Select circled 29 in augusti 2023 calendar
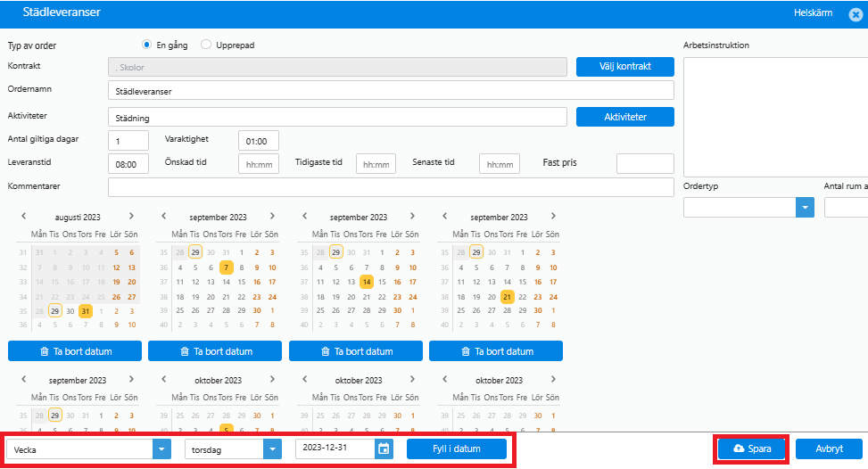The height and width of the screenshot is (469, 868). coord(54,311)
